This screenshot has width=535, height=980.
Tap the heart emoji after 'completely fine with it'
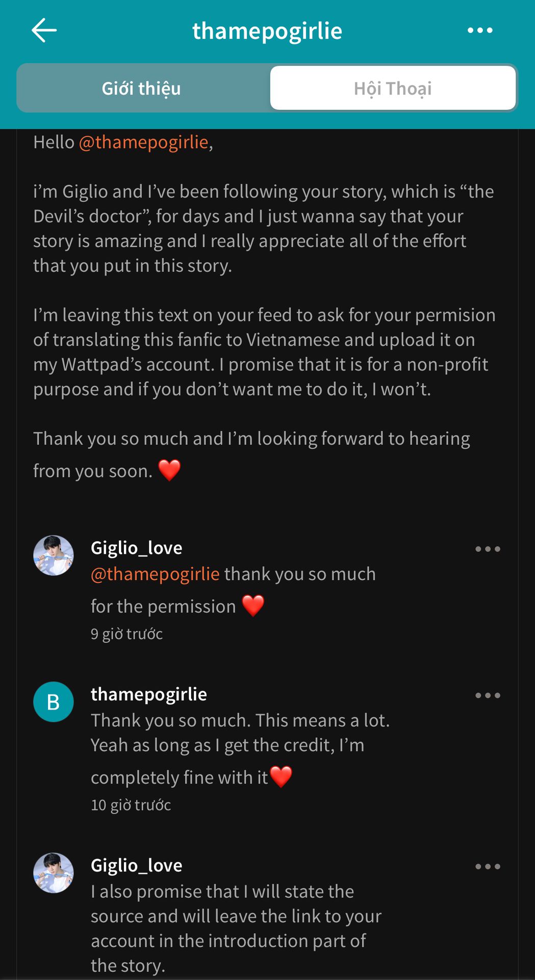[281, 776]
